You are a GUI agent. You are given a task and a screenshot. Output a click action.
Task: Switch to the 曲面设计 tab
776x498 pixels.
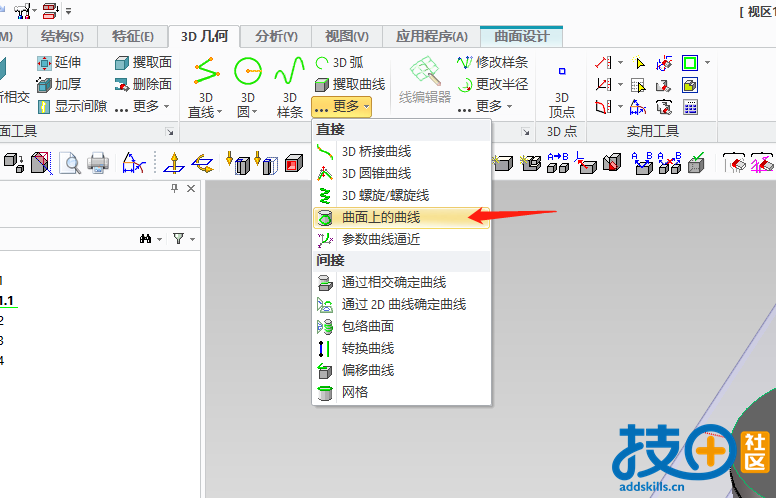click(x=522, y=37)
